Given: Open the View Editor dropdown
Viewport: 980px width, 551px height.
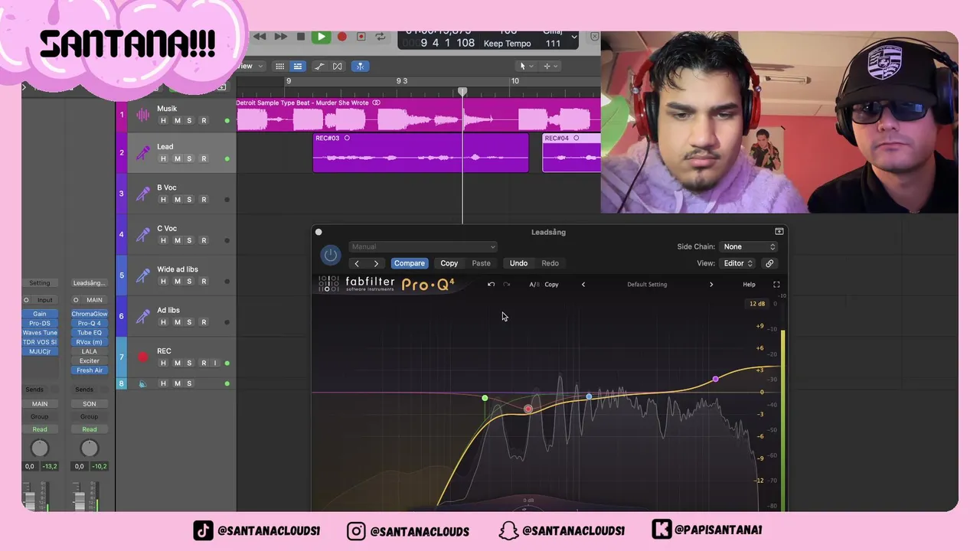Looking at the screenshot, I should pyautogui.click(x=738, y=263).
